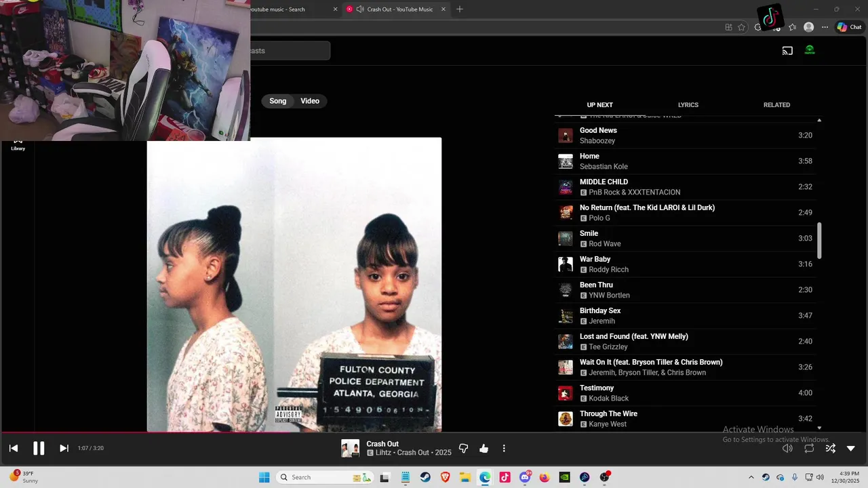Open the LYRICS tab
Screen dimensions: 868x488
tap(688, 105)
